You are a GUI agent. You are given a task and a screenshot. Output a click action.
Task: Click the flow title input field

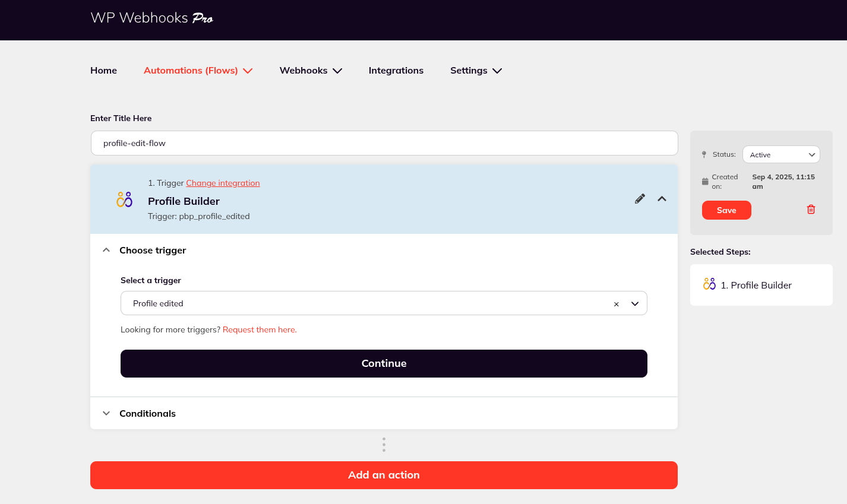click(384, 143)
